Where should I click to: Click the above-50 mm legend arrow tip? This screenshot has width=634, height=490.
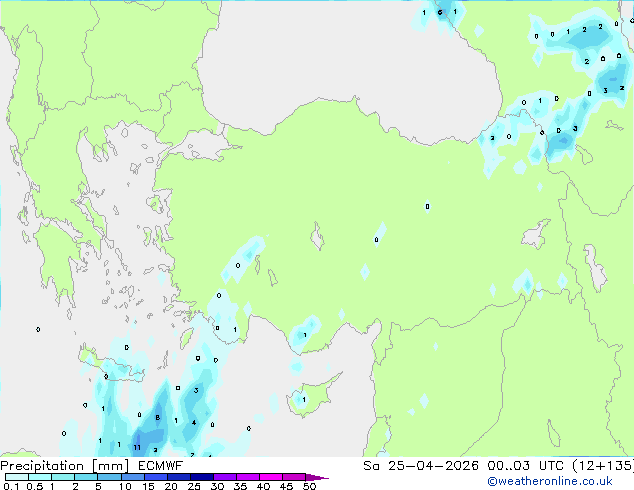point(317,477)
